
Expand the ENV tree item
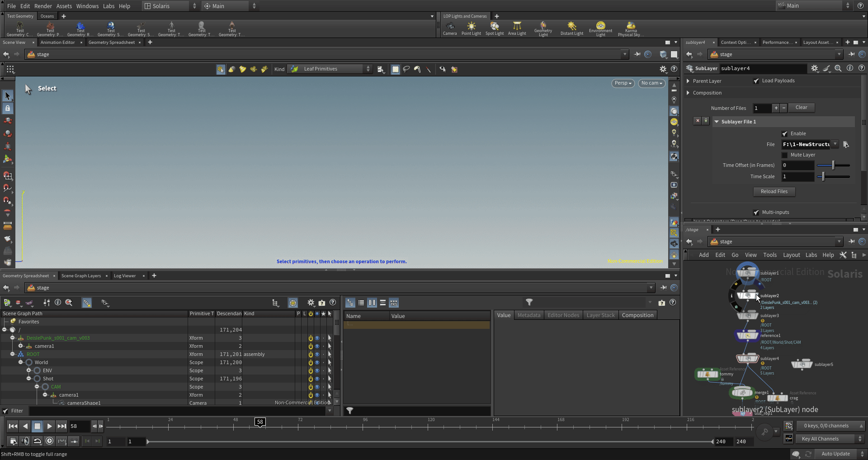click(x=29, y=370)
